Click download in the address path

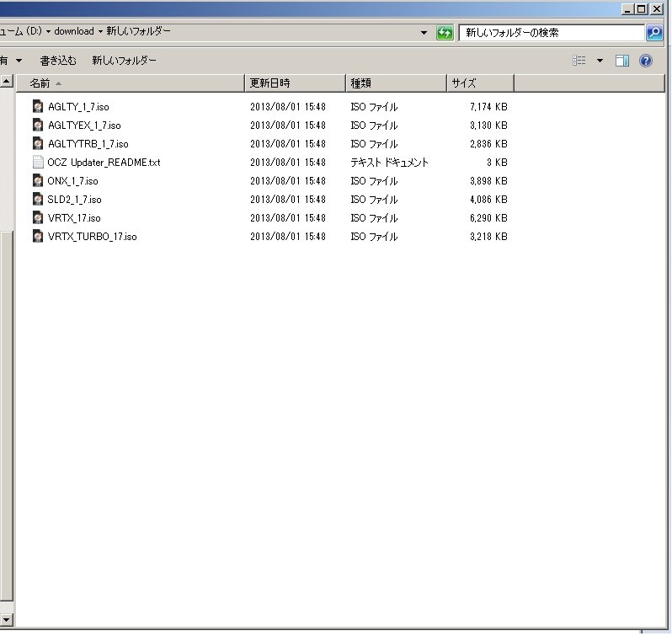pyautogui.click(x=74, y=31)
